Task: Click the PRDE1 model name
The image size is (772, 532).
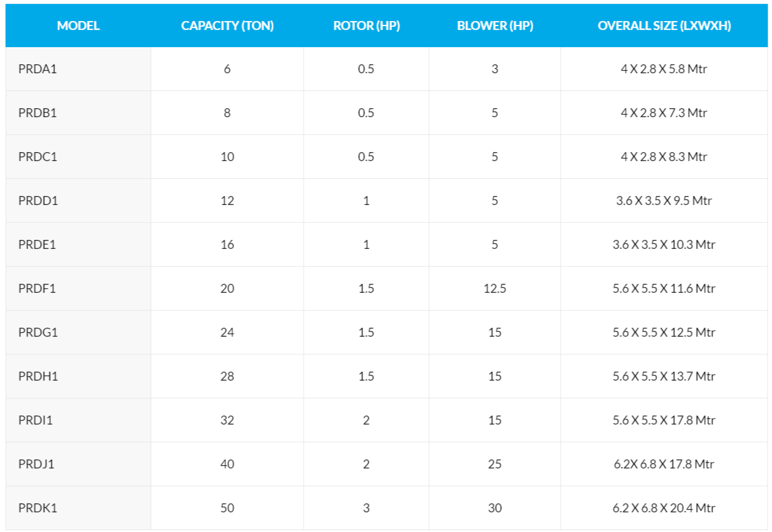Action: pos(38,244)
